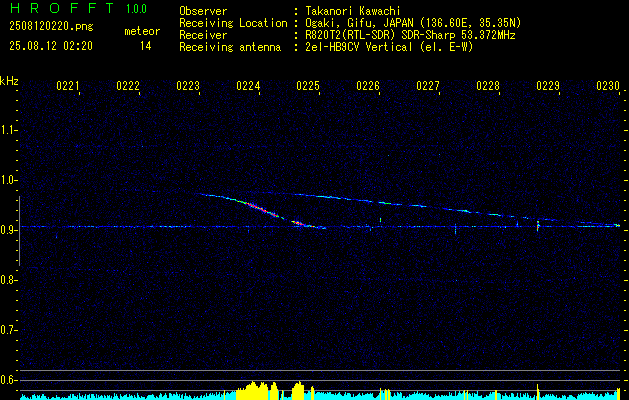
Task: Click the 0222 time marker
Action: (128, 86)
